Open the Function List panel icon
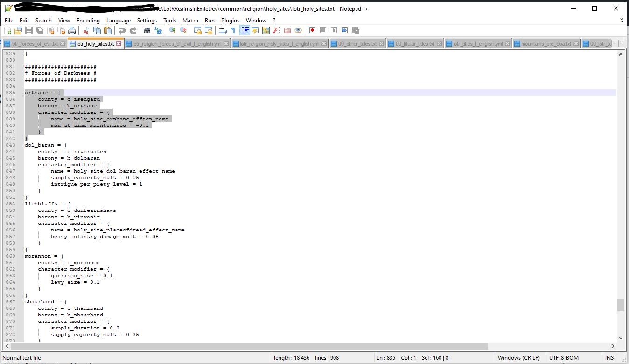Image resolution: width=629 pixels, height=364 pixels. (277, 30)
